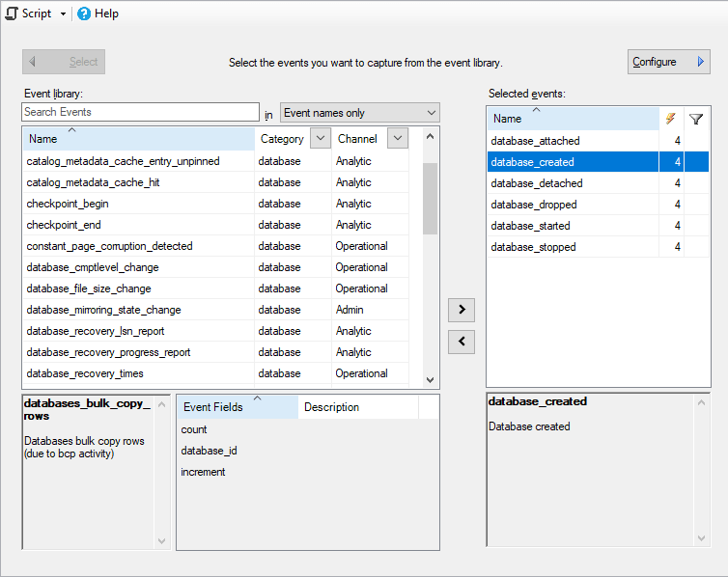This screenshot has width=728, height=577.
Task: Select database_recovery_times event
Action: coord(138,373)
